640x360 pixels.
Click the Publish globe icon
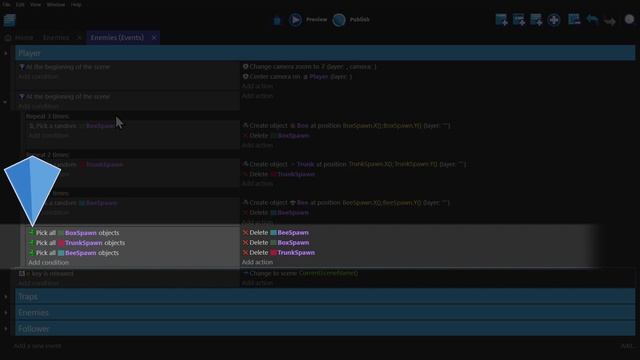coord(339,20)
